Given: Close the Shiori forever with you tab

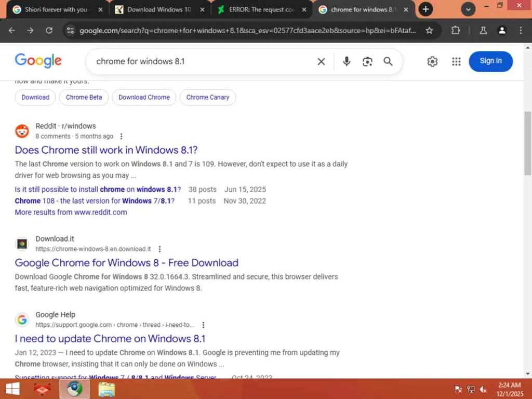Looking at the screenshot, I should pos(100,9).
